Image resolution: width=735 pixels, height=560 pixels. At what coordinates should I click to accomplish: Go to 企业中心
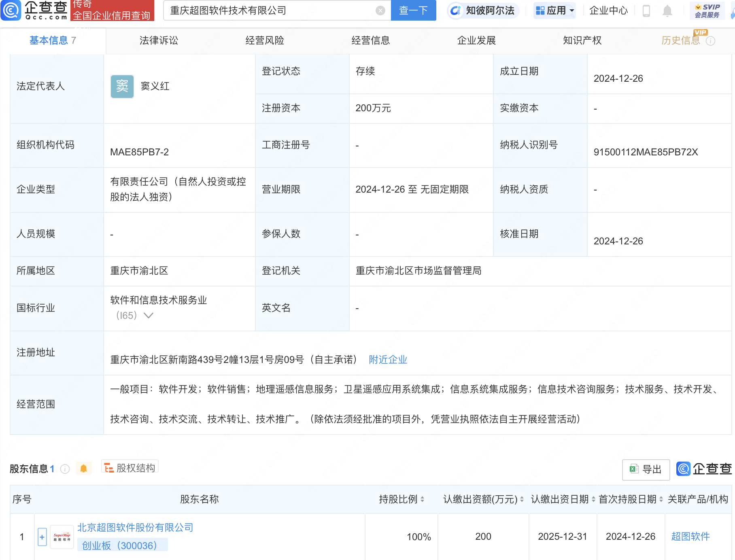[x=608, y=11]
